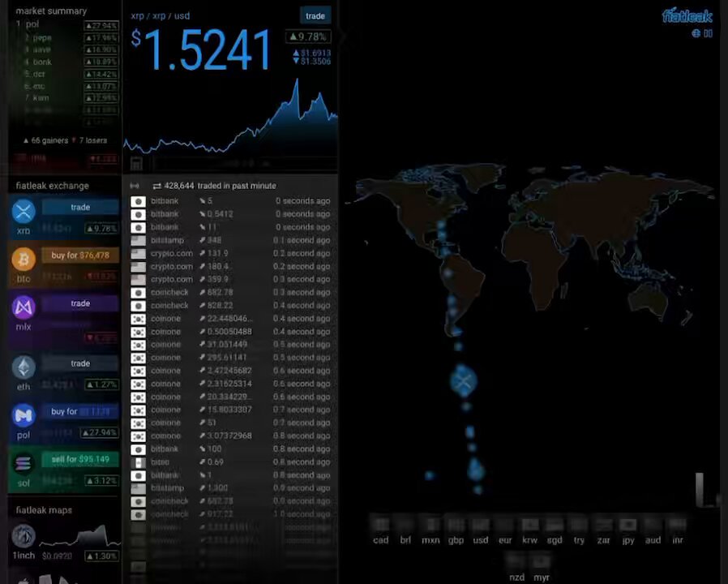Click the 1inch coin icon
This screenshot has height=584, width=728.
click(x=24, y=535)
